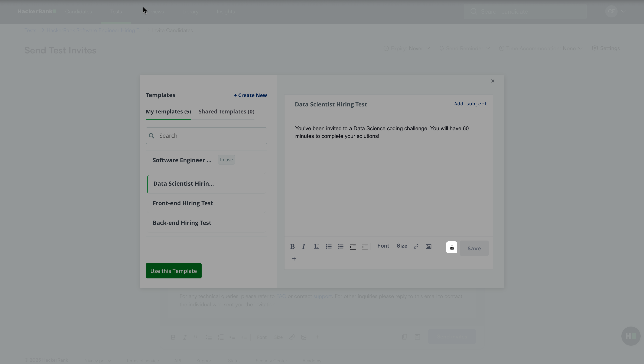Click the insert image icon
This screenshot has height=364, width=644.
[x=428, y=246]
